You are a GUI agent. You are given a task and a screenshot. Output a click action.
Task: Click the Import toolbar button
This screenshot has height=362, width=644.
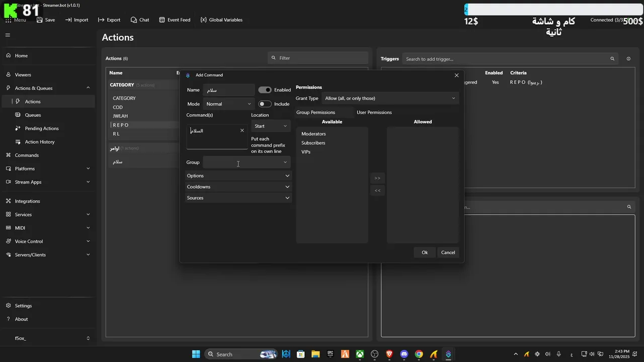tap(76, 20)
